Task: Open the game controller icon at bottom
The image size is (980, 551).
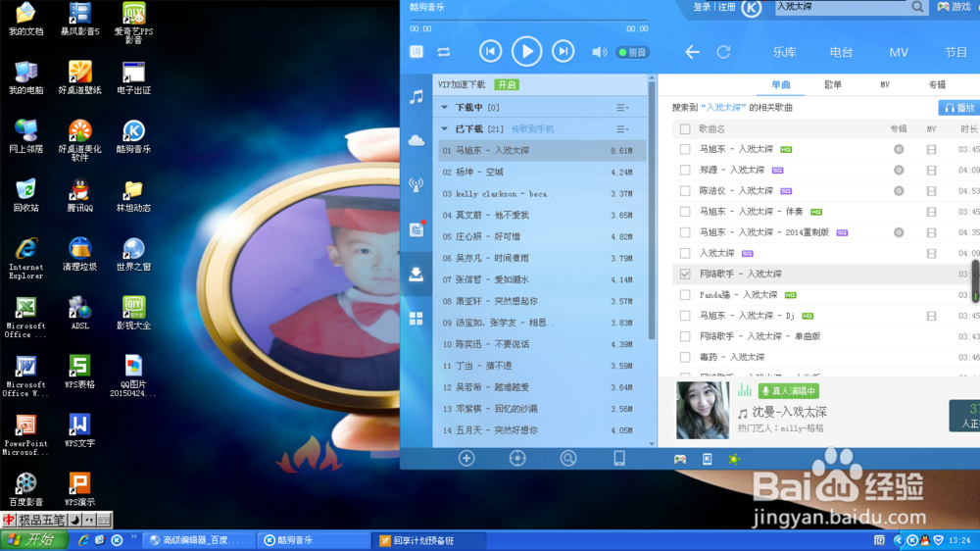Action: 680,459
